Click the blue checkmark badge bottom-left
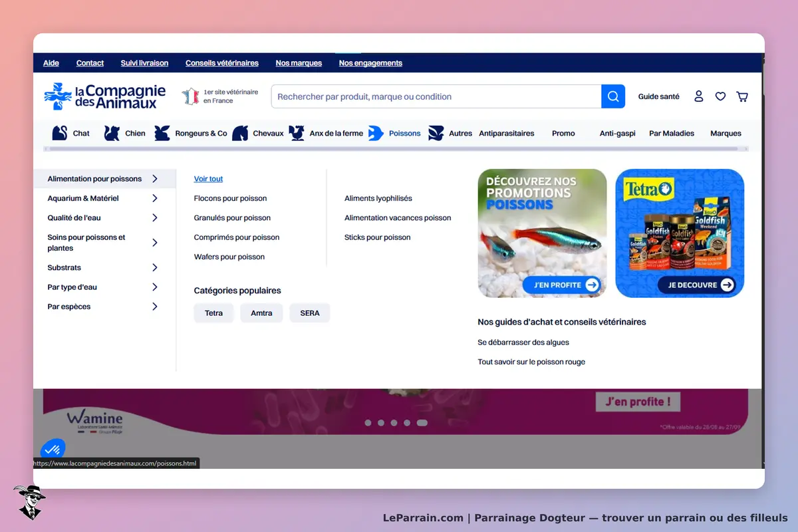This screenshot has width=798, height=532. pos(53,449)
